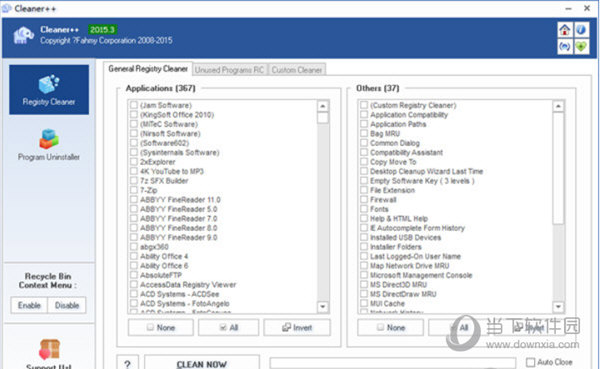This screenshot has width=600, height=369.
Task: Select MS Direct3D MRU row
Action: 398,284
